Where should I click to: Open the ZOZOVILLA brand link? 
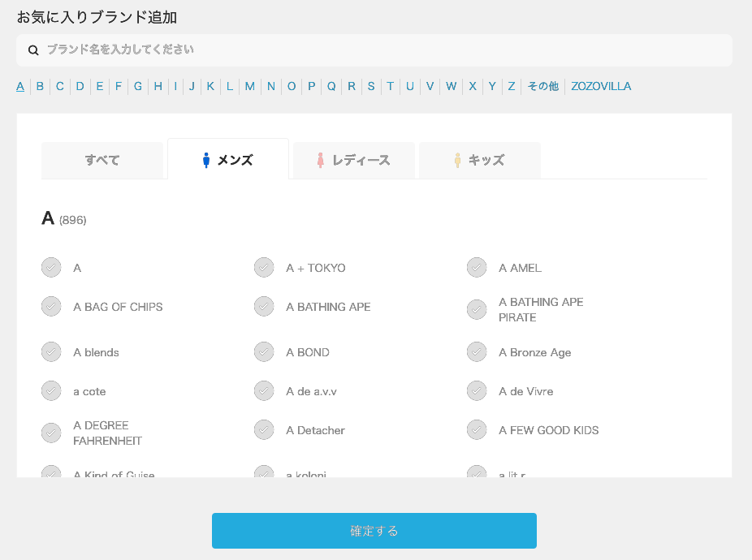[x=601, y=86]
